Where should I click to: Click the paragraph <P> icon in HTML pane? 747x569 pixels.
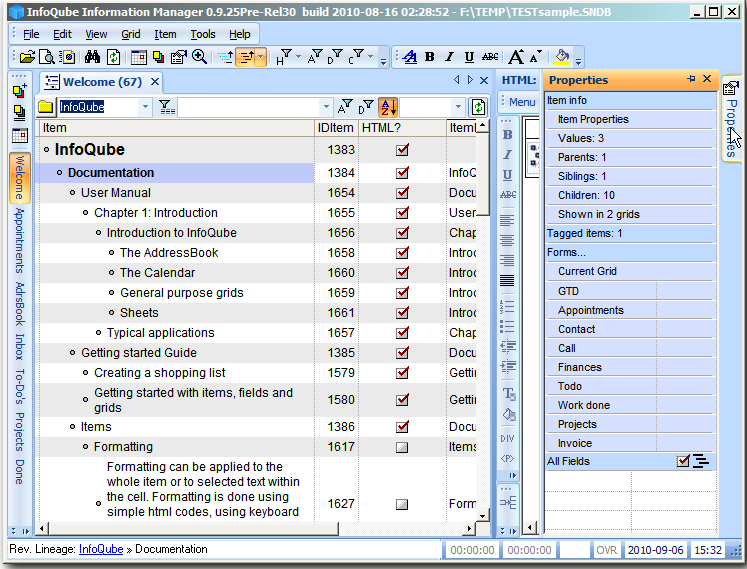(x=507, y=458)
